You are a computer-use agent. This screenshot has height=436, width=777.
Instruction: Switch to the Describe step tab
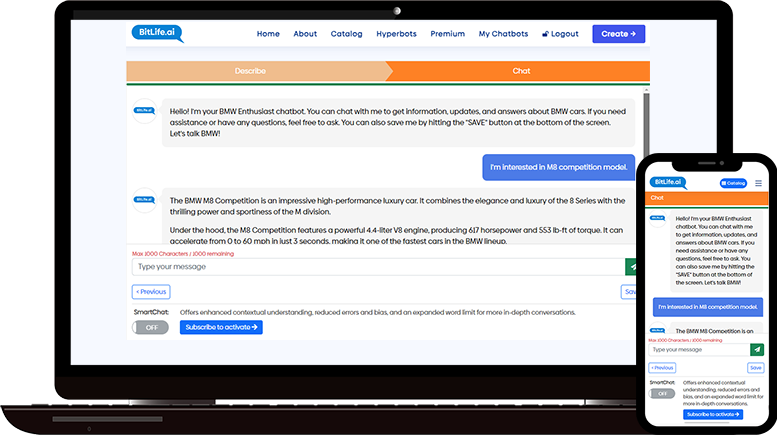pyautogui.click(x=256, y=71)
